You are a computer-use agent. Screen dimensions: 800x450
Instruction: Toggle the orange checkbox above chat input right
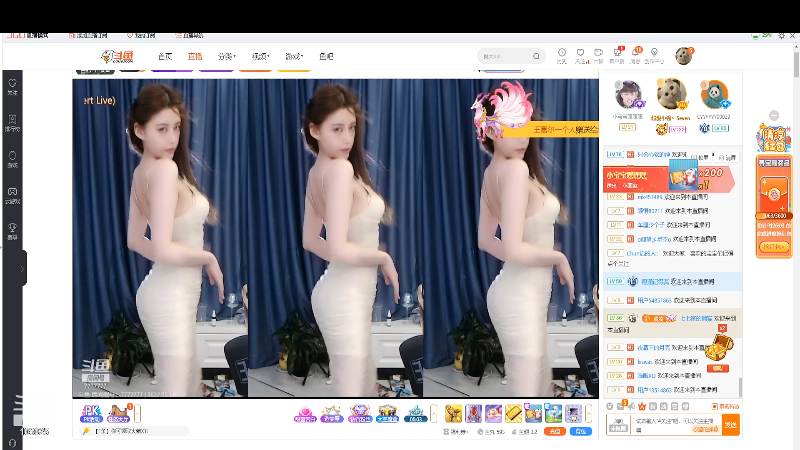[714, 407]
